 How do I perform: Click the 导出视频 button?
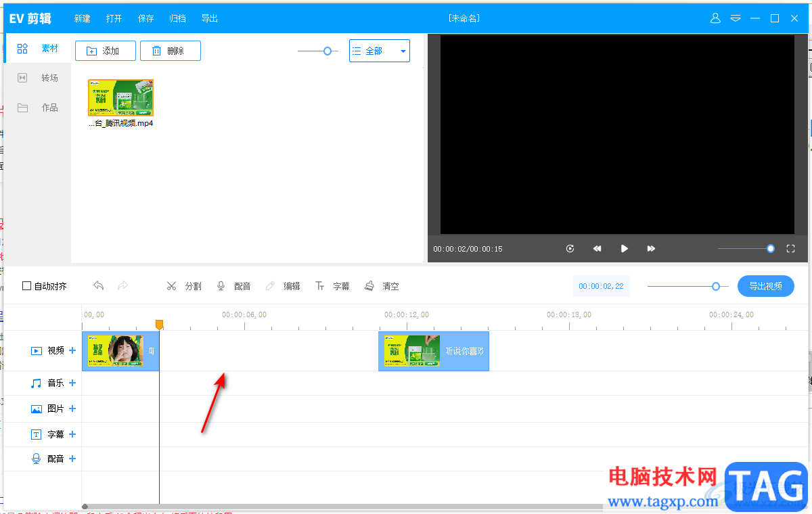[766, 286]
